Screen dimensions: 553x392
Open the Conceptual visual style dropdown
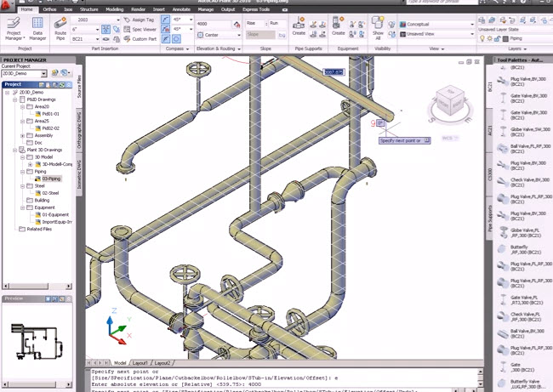pos(436,25)
